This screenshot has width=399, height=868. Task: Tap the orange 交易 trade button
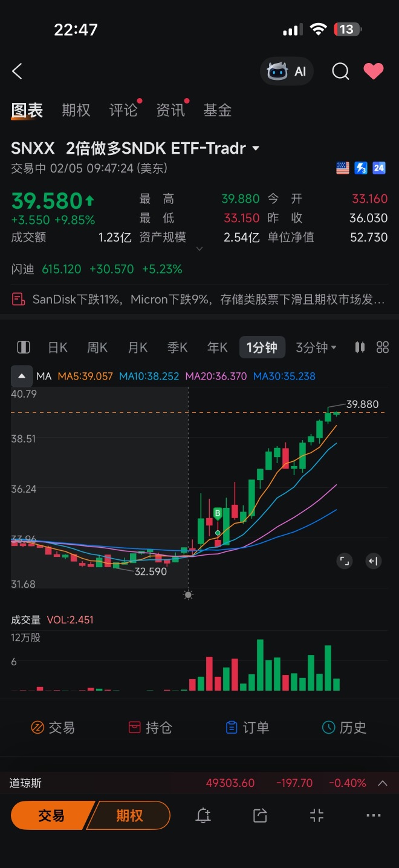tap(52, 815)
